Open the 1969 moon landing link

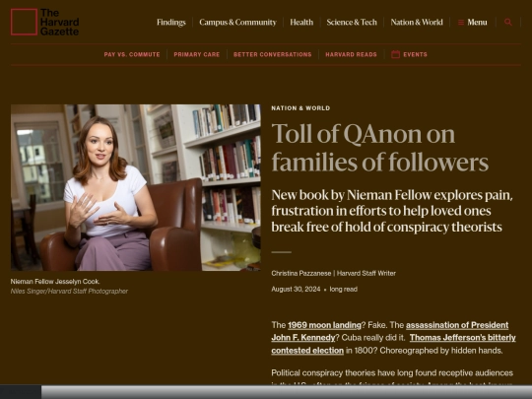[324, 325]
